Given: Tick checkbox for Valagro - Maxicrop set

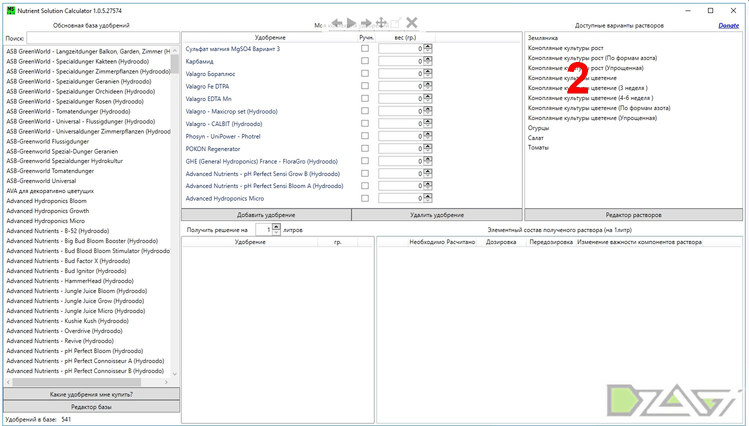Looking at the screenshot, I should tap(365, 111).
